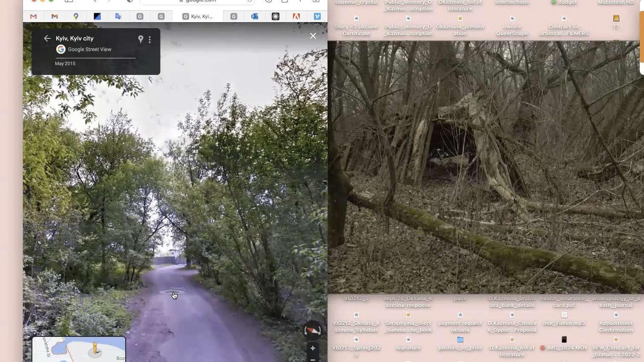Select the posters_to_print folder on desktop
The height and width of the screenshot is (362, 644).
tap(460, 340)
